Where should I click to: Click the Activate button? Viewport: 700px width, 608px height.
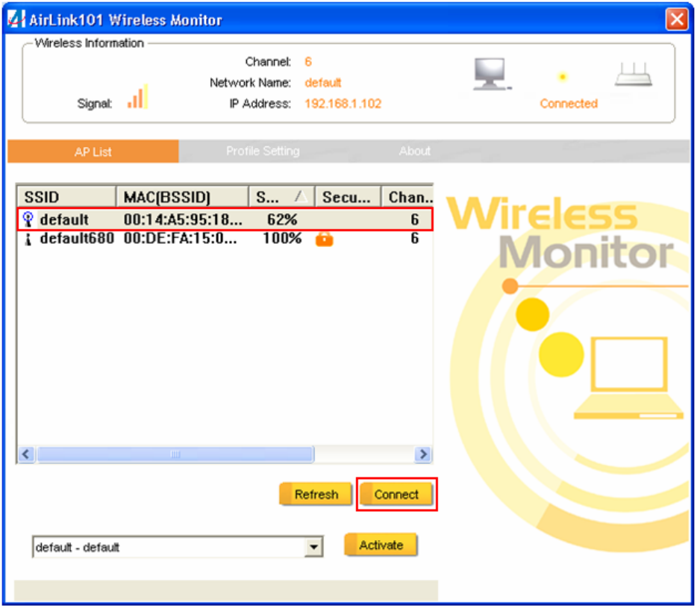[x=381, y=545]
